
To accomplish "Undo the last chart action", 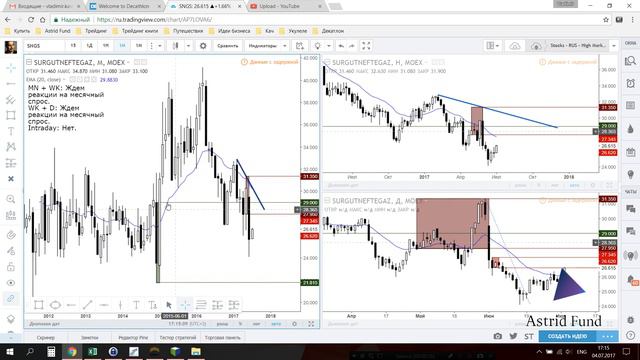I will pos(341,46).
